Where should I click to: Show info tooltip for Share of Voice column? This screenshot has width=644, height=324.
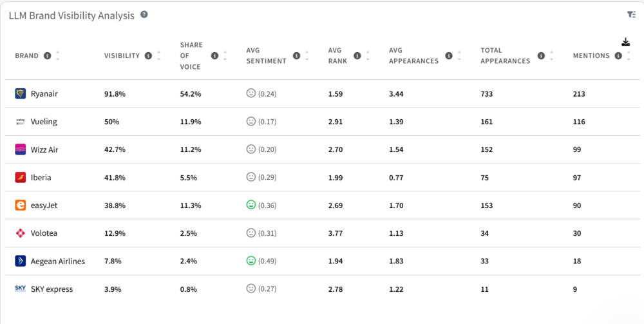tap(214, 55)
